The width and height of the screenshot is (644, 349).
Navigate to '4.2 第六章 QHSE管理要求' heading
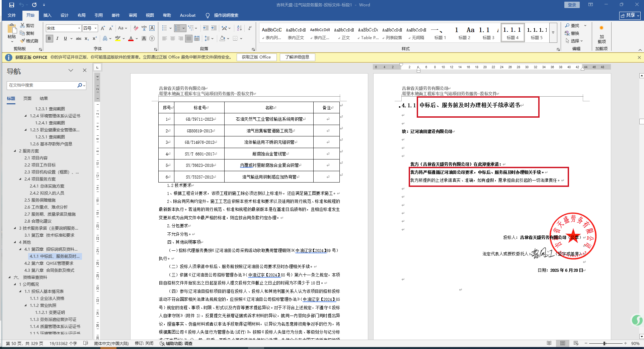(49, 263)
